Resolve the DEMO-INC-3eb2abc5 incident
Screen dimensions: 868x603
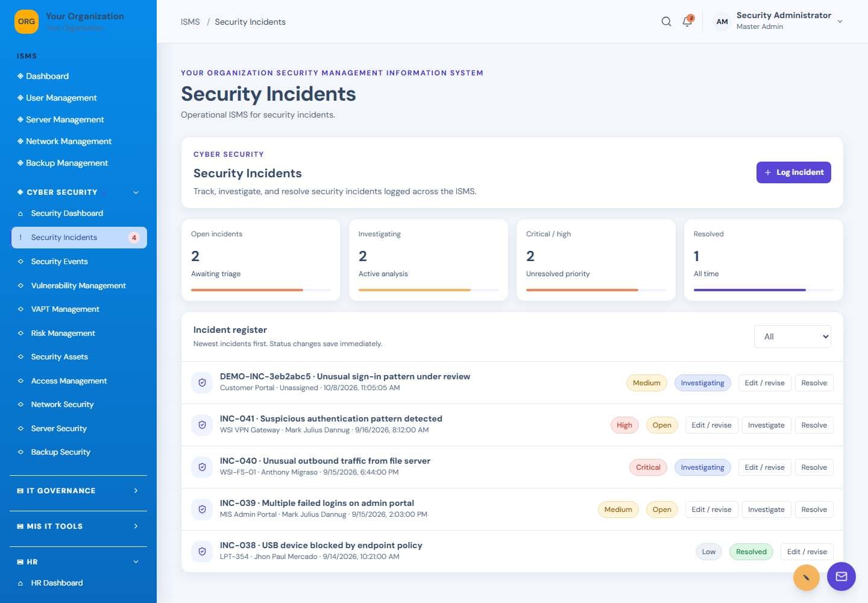(814, 383)
